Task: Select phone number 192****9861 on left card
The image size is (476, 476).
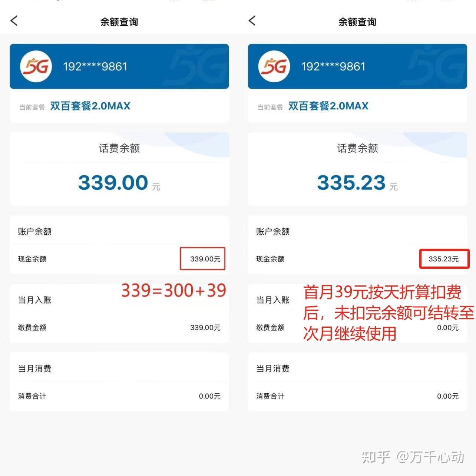Action: (x=95, y=66)
